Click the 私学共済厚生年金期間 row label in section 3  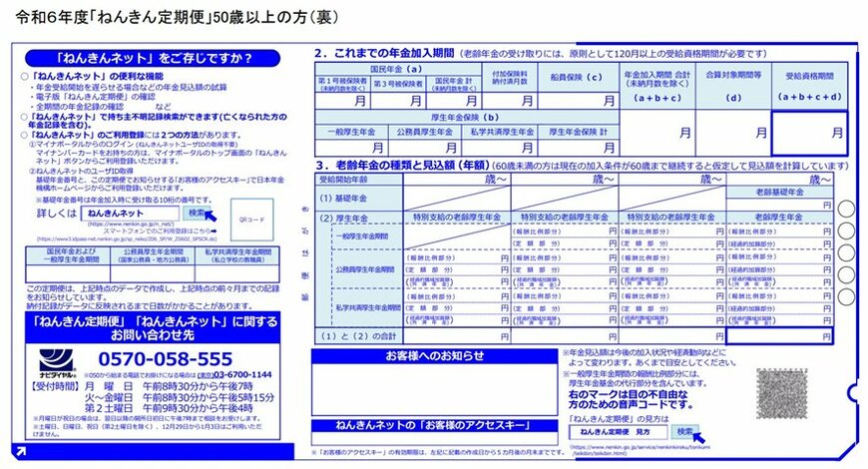(365, 308)
